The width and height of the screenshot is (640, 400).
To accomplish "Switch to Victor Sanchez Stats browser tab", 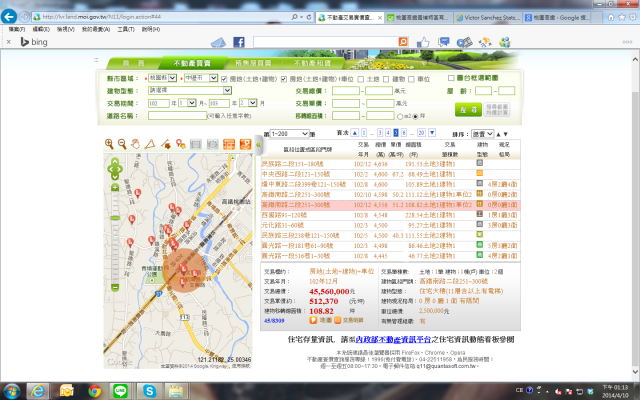I will [488, 18].
